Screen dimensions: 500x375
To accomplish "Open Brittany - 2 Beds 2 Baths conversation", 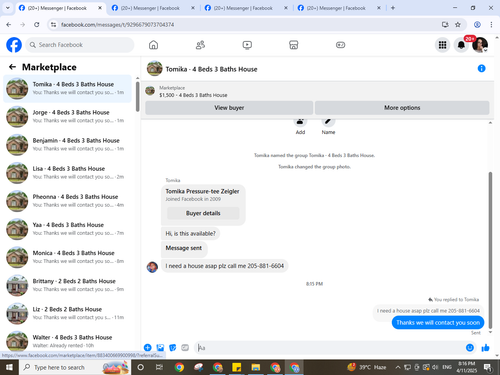I will [68, 285].
